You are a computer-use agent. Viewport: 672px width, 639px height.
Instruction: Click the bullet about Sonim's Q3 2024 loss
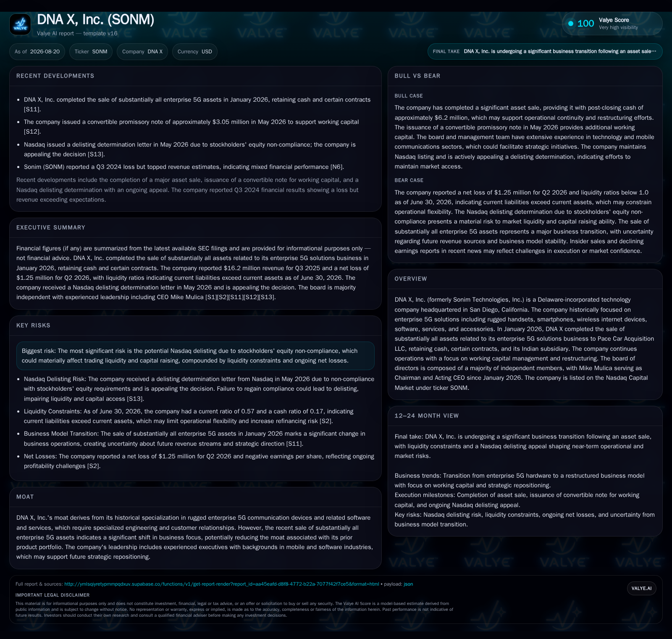(184, 167)
